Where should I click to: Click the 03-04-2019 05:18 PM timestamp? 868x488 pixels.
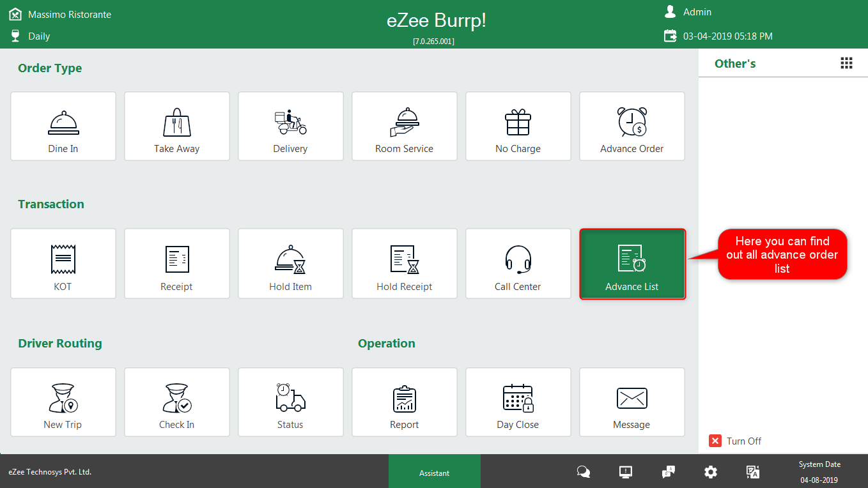click(728, 36)
